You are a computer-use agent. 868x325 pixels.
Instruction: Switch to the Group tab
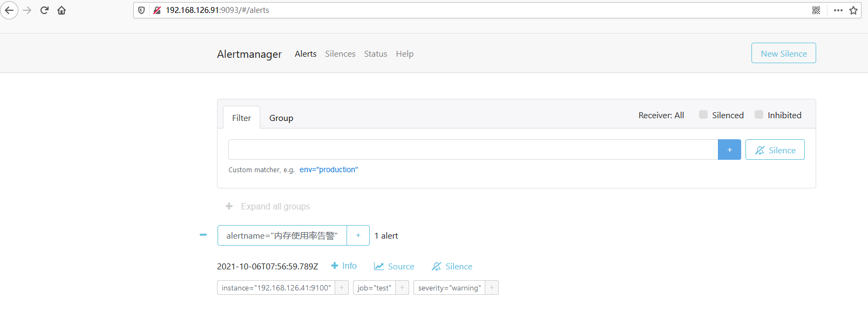click(281, 118)
